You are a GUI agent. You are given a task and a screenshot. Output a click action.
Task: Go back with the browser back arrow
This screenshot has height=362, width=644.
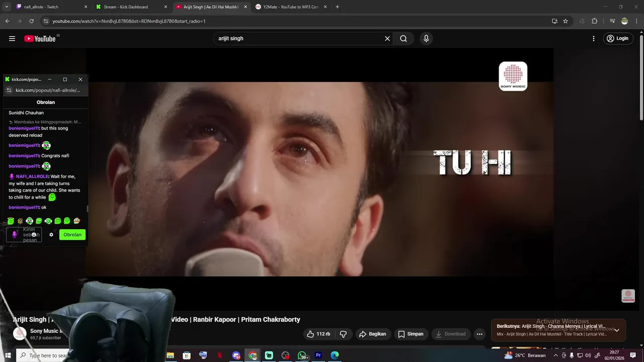point(7,21)
